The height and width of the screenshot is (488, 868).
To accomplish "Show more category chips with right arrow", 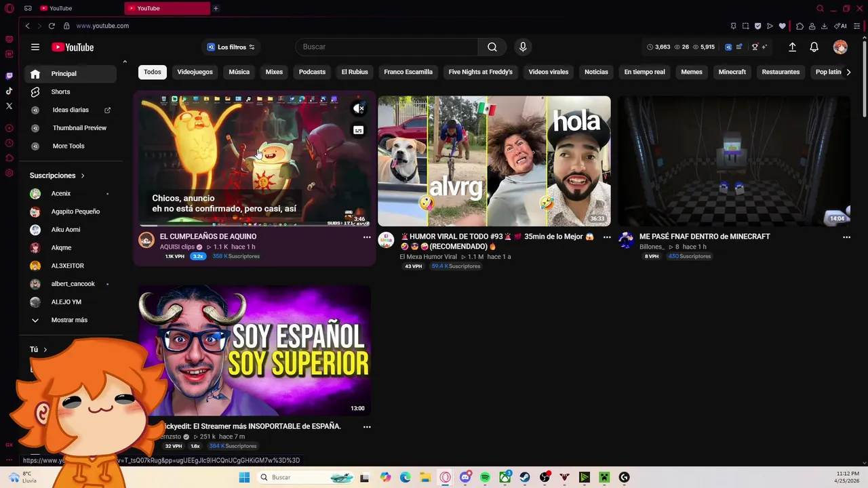I will pyautogui.click(x=848, y=72).
